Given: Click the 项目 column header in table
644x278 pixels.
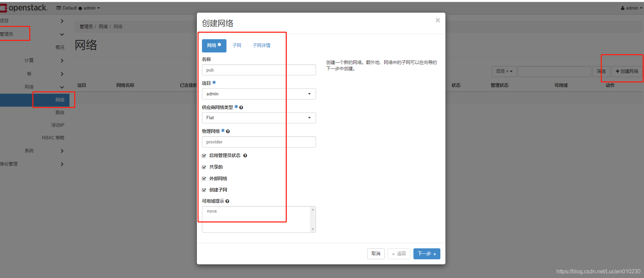Looking at the screenshot, I should tap(82, 86).
